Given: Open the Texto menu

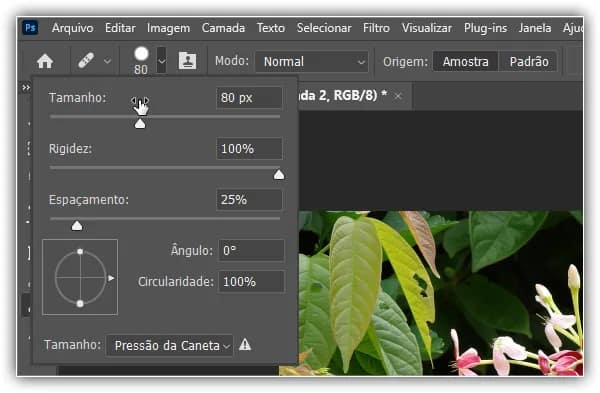Looking at the screenshot, I should click(x=271, y=28).
